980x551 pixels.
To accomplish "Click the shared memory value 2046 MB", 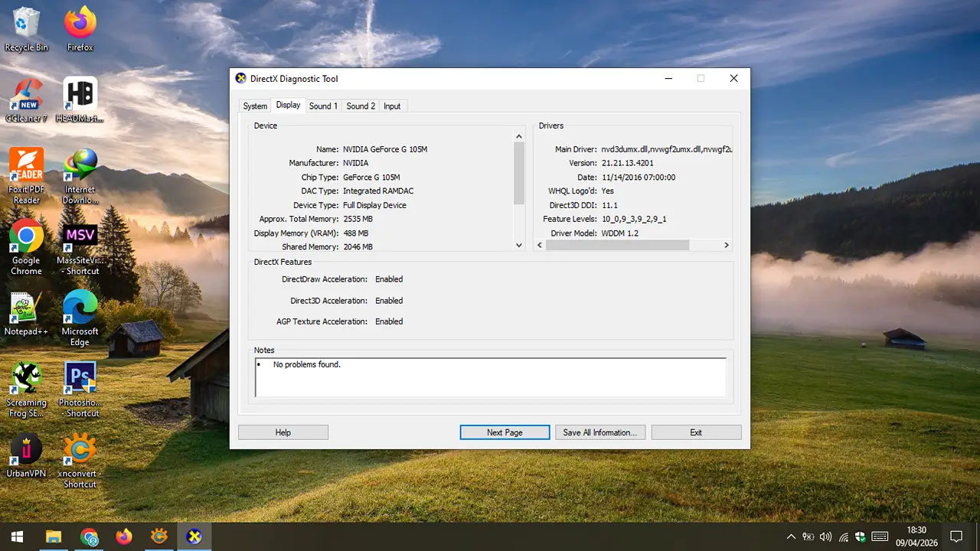I will click(x=358, y=247).
